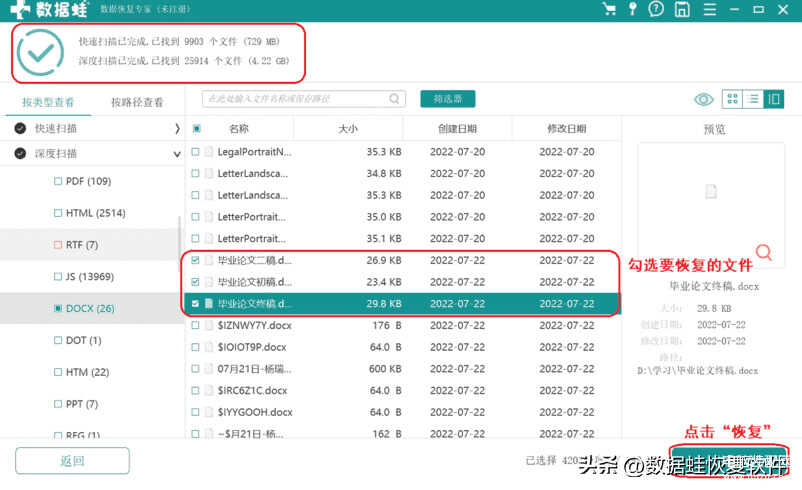Select the DOCX (26) category label
The height and width of the screenshot is (490, 802).
(x=90, y=308)
